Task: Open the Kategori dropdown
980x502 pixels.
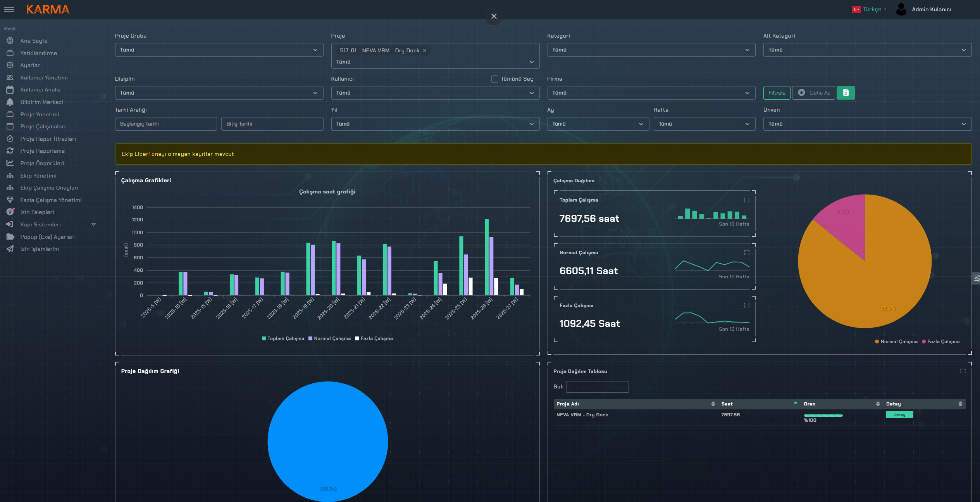Action: point(651,50)
